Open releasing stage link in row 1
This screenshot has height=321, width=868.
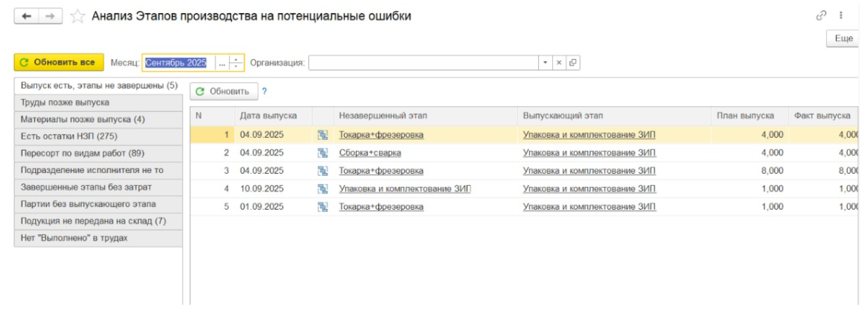click(589, 135)
